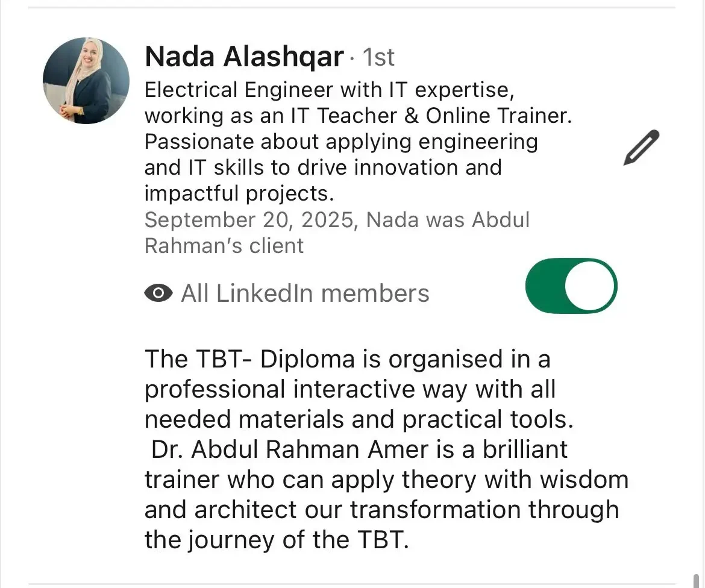Click the scrollbar thumb at bottom right
The height and width of the screenshot is (588, 705).
(x=697, y=581)
